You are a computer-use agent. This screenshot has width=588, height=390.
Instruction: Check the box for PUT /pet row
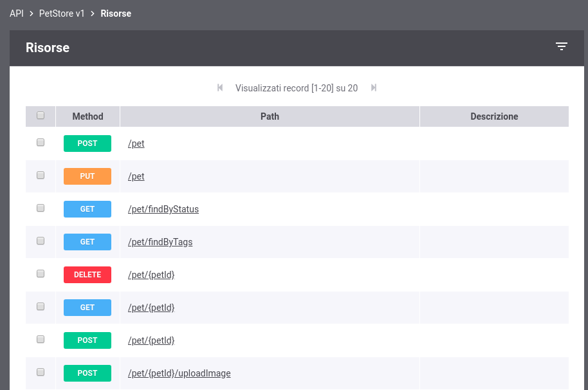coord(41,176)
